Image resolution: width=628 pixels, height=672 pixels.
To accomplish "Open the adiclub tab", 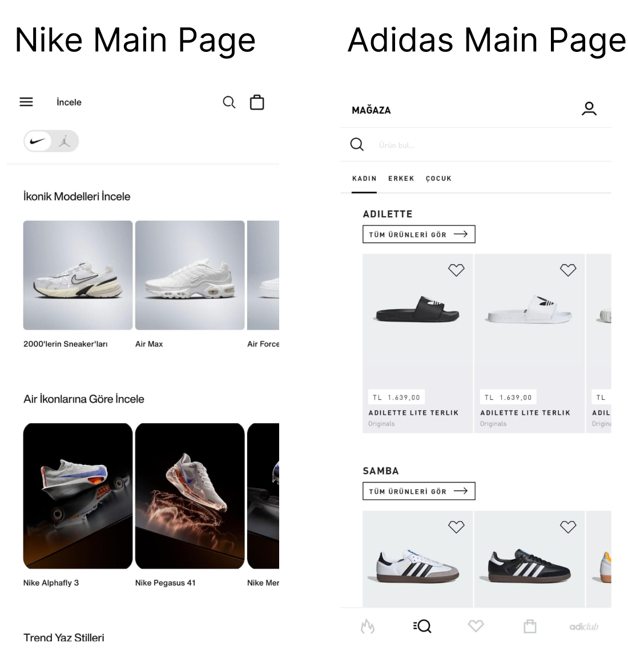I will (x=584, y=626).
